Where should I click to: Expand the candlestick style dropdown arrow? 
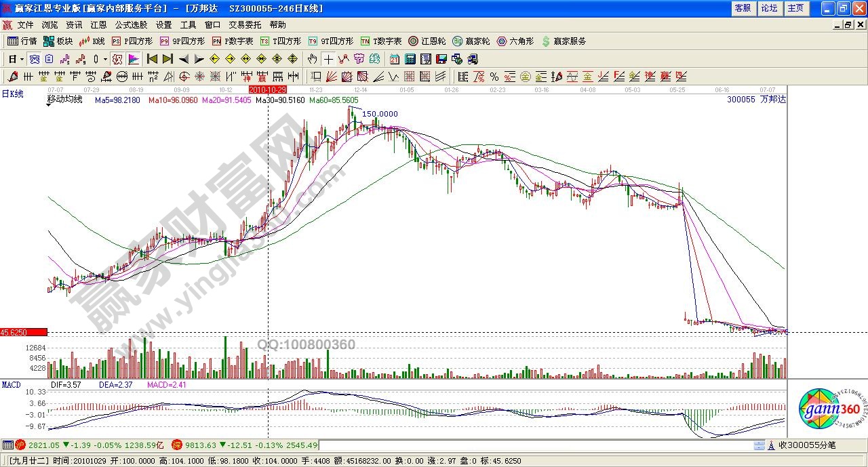tap(105, 59)
